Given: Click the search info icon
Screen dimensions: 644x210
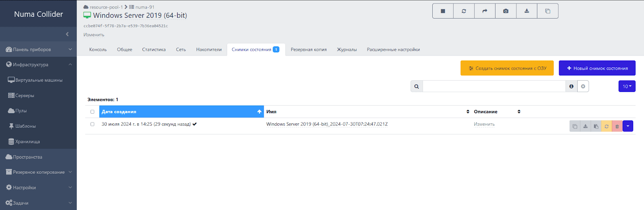Looking at the screenshot, I should tap(571, 86).
